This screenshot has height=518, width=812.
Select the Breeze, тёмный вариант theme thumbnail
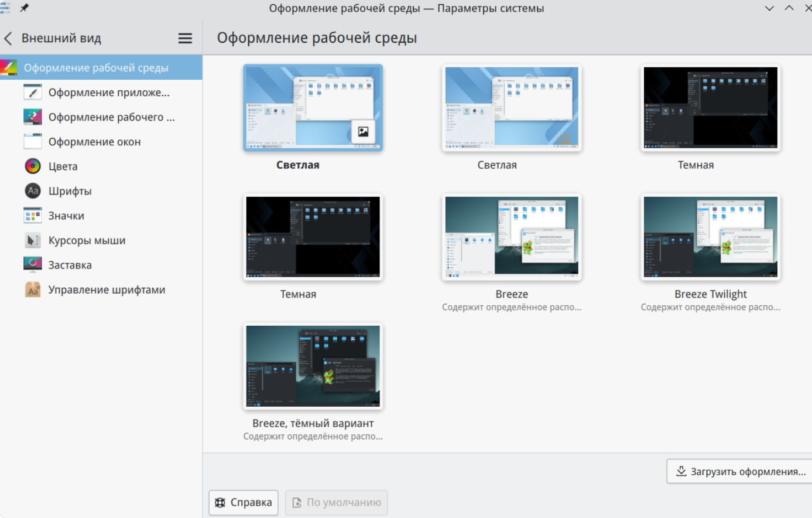click(313, 366)
